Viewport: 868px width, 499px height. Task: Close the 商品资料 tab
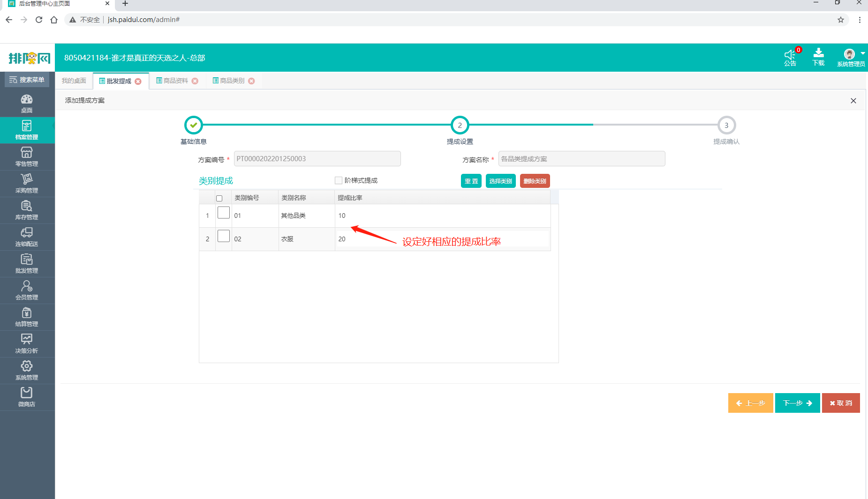pyautogui.click(x=195, y=81)
